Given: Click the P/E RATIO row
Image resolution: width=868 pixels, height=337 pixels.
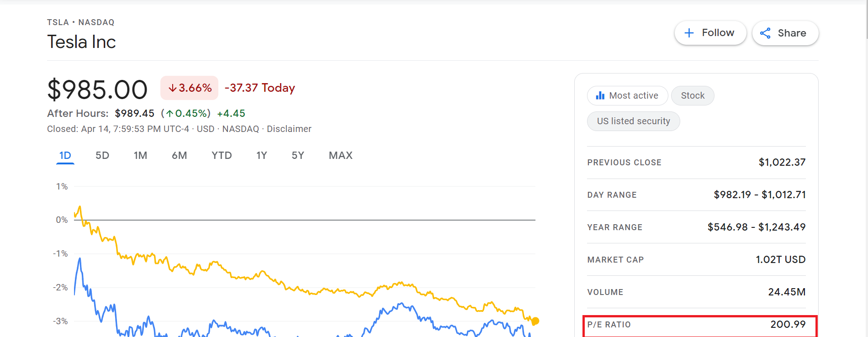Looking at the screenshot, I should pos(696,325).
